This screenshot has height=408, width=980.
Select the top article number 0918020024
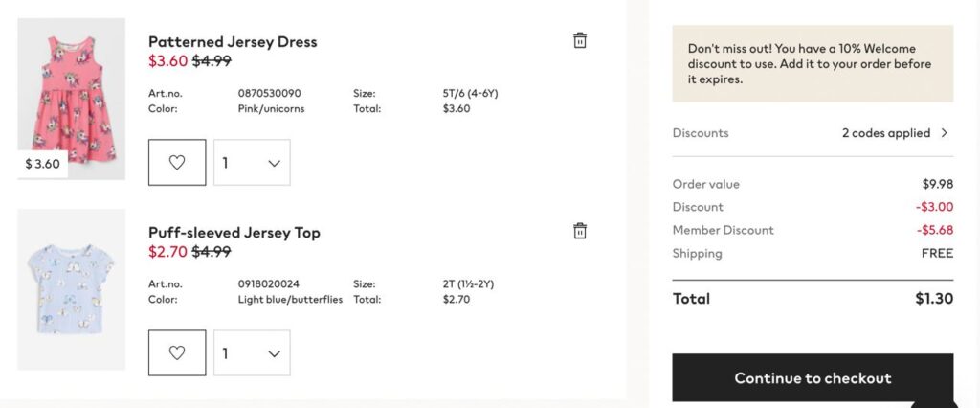coord(269,284)
